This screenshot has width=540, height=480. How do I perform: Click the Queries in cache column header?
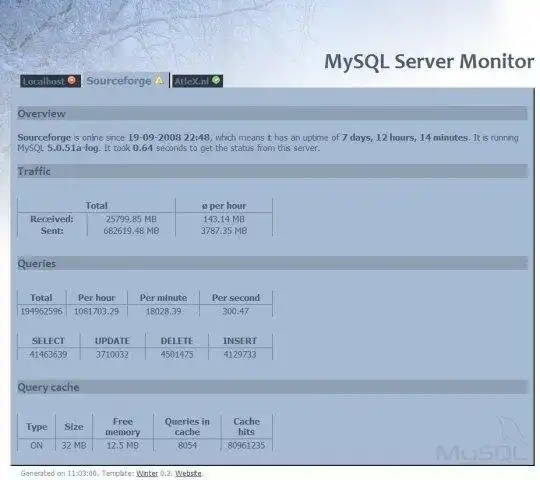coord(187,427)
